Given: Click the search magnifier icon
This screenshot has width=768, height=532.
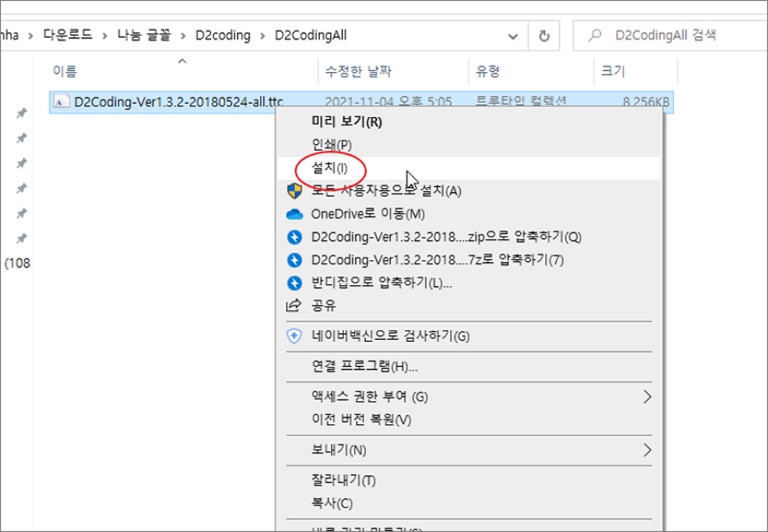Looking at the screenshot, I should (594, 36).
